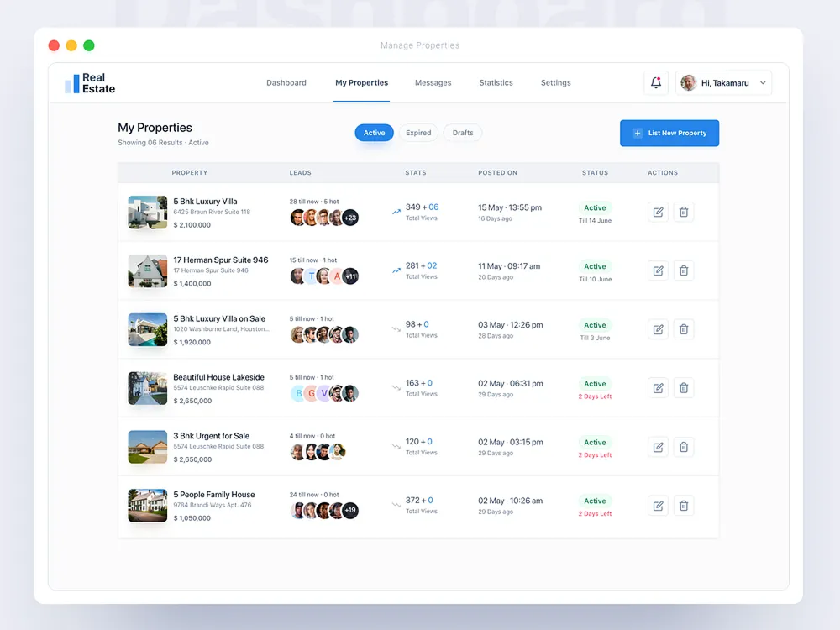840x630 pixels.
Task: Select the Active filter pill
Action: 374,133
